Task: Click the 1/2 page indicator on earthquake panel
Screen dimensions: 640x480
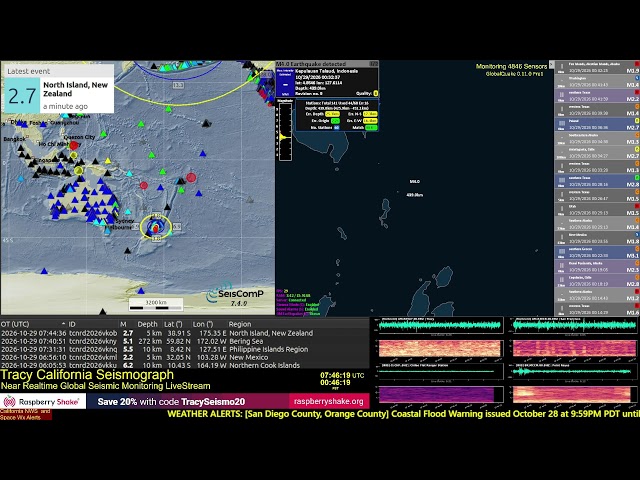Action: point(373,64)
